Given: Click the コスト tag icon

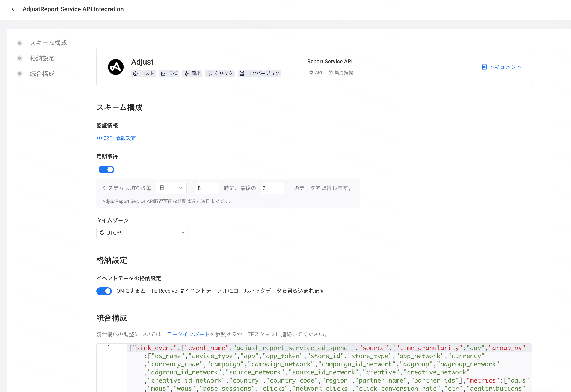Looking at the screenshot, I should point(135,73).
